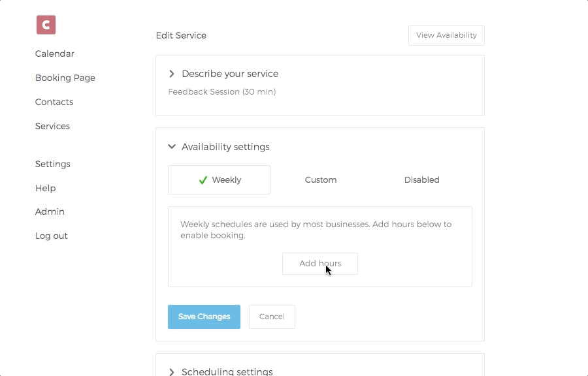Click the Add hours button
Screen dimensions: 588x376
point(320,264)
